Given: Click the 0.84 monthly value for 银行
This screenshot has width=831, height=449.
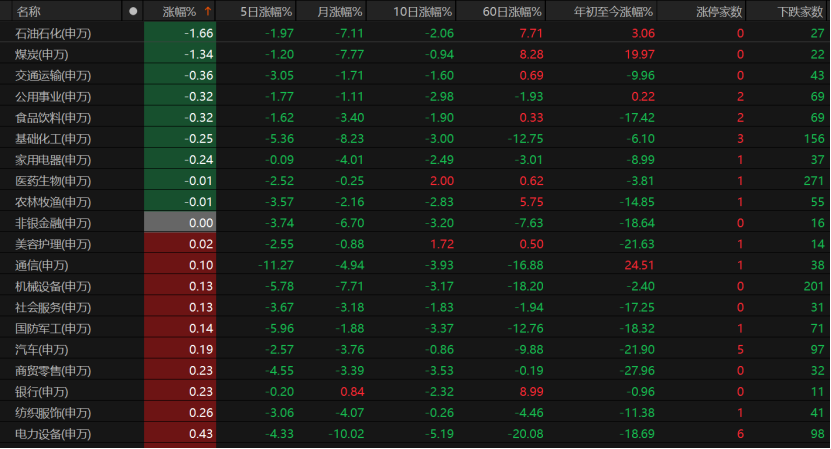Looking at the screenshot, I should click(x=352, y=392).
